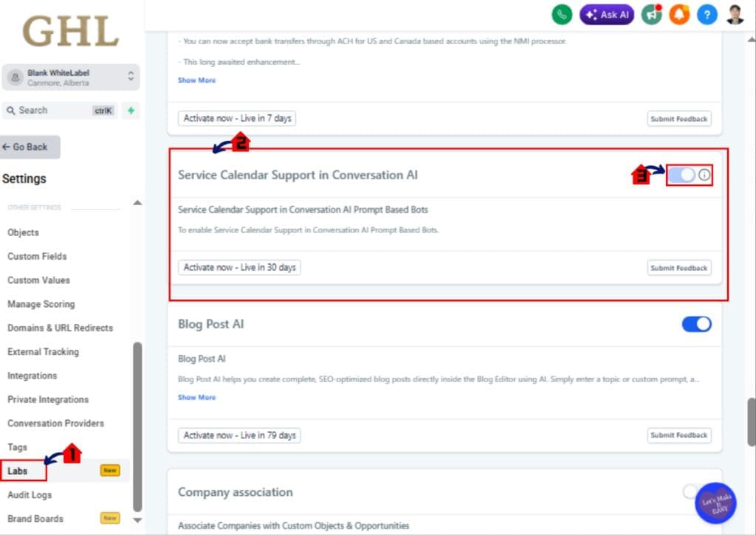The image size is (756, 535).
Task: Open the notifications bell icon
Action: (x=678, y=14)
